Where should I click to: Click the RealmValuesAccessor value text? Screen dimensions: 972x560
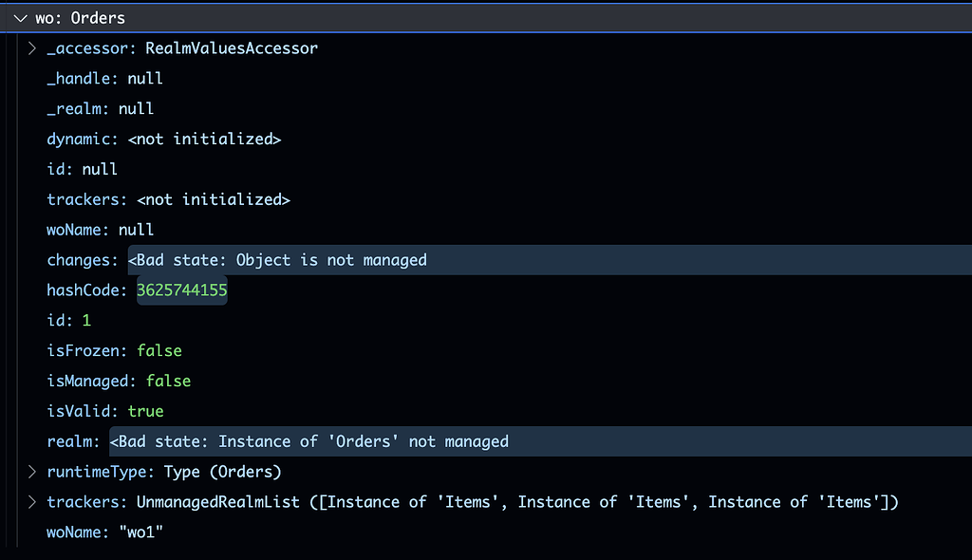(231, 48)
